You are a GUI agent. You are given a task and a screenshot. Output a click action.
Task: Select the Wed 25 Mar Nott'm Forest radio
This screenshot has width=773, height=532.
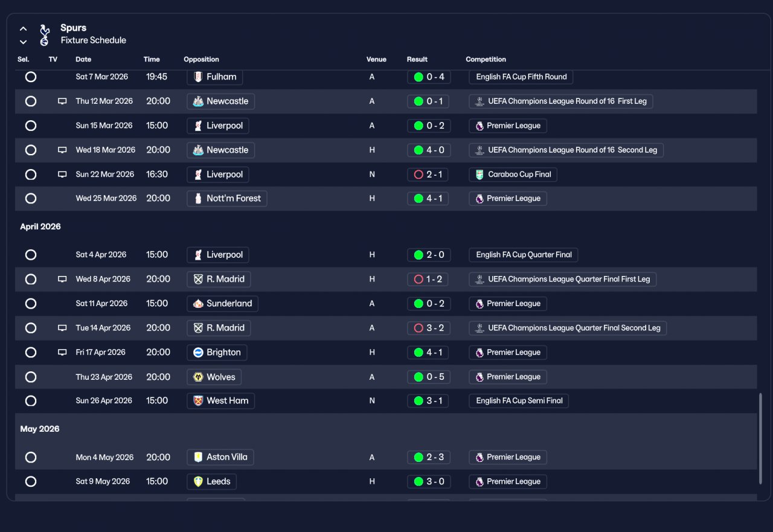[x=31, y=198]
